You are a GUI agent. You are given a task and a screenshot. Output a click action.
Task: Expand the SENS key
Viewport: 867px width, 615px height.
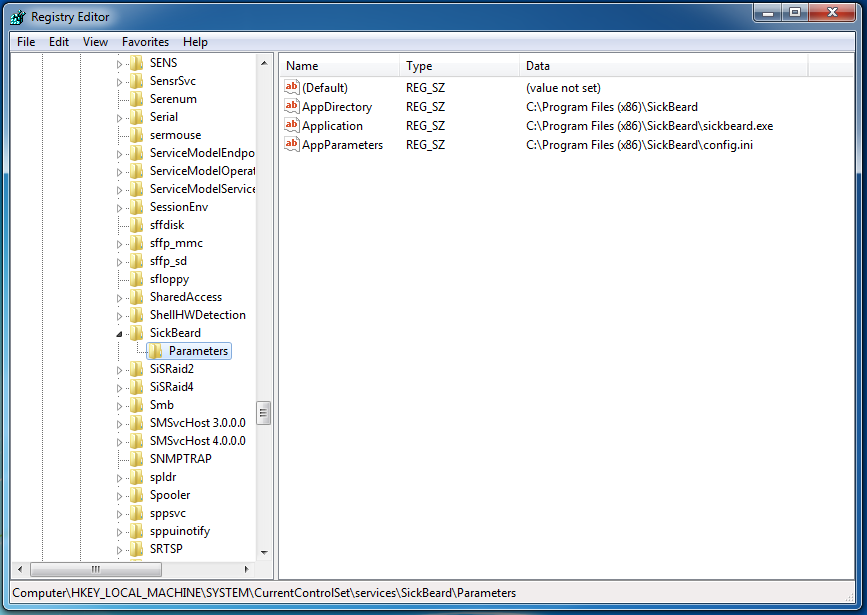click(119, 64)
